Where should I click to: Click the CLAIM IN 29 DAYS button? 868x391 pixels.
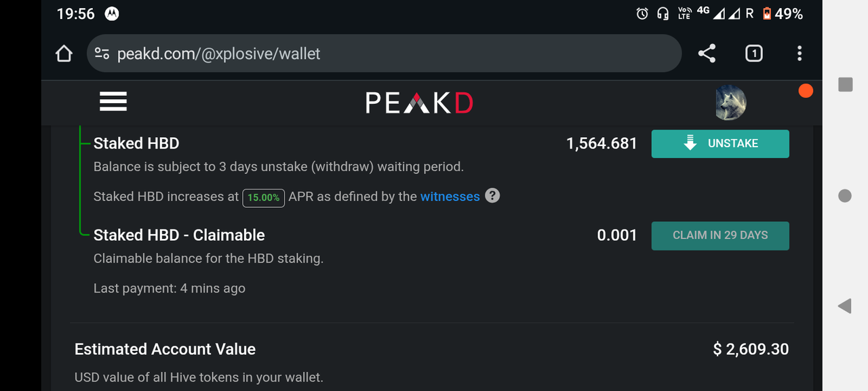(x=720, y=236)
